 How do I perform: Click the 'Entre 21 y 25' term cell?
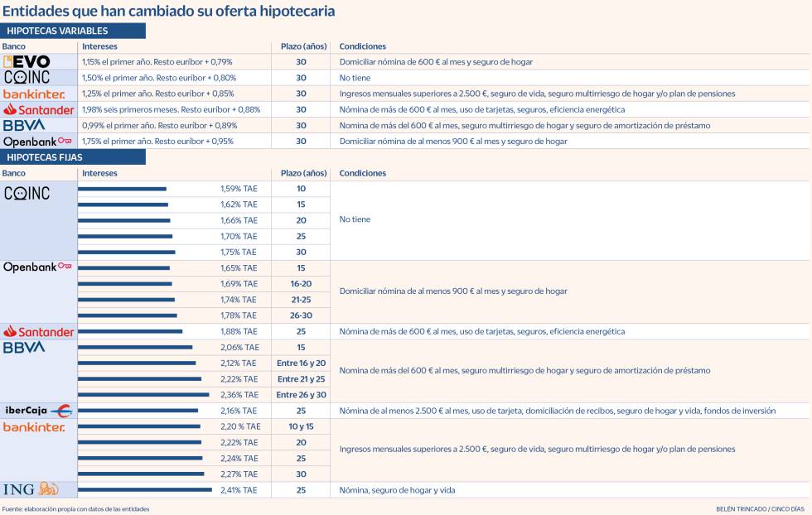pos(301,379)
